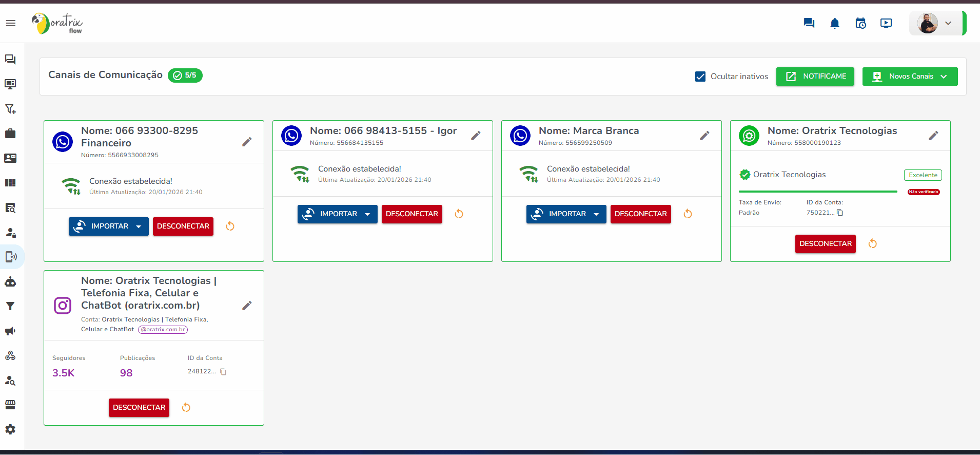Open the hamburger menu in the header
The image size is (980, 455).
click(x=11, y=23)
